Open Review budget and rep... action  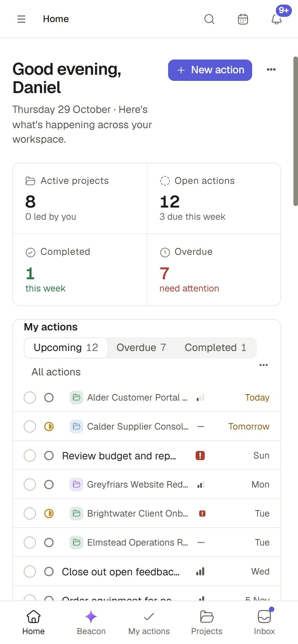119,456
